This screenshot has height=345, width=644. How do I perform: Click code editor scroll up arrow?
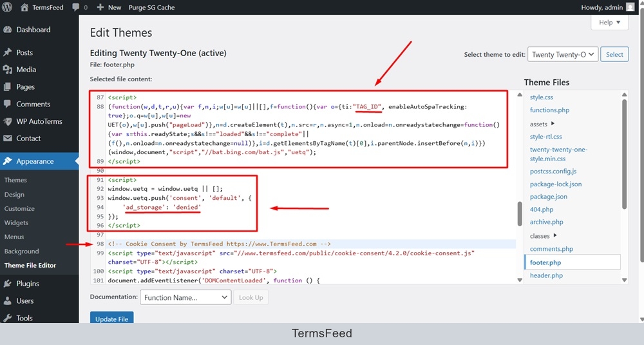pyautogui.click(x=520, y=95)
